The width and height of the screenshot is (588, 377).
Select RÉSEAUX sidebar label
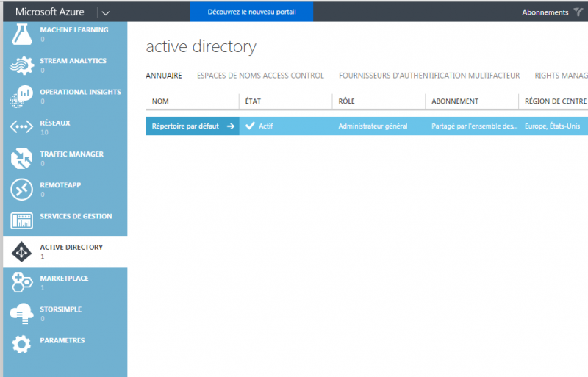(55, 123)
